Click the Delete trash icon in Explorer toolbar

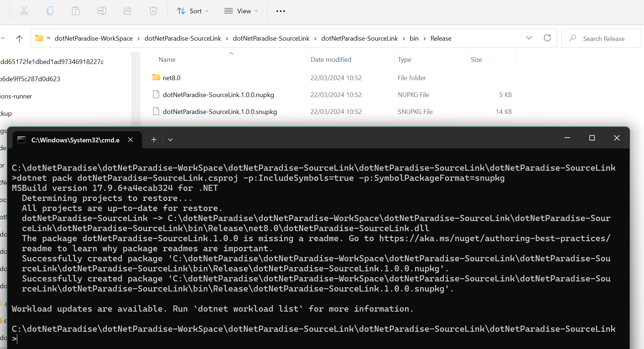point(153,11)
